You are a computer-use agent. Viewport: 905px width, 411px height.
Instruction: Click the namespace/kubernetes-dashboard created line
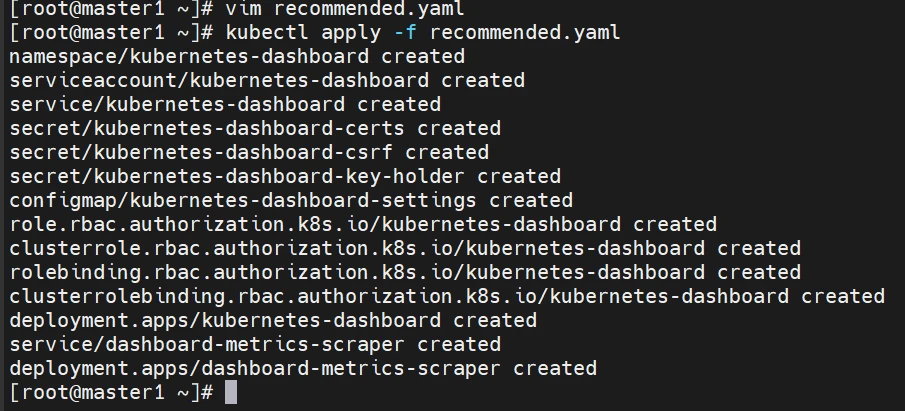pos(237,56)
